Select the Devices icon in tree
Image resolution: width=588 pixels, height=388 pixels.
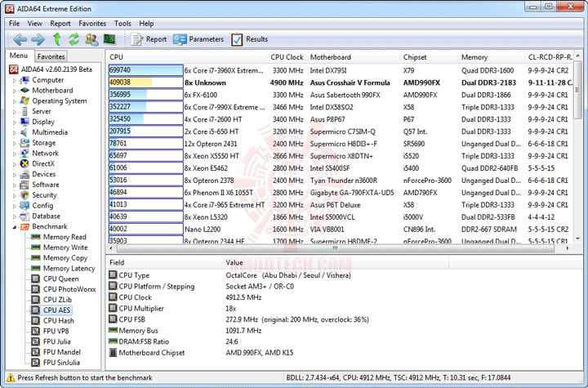(x=24, y=174)
